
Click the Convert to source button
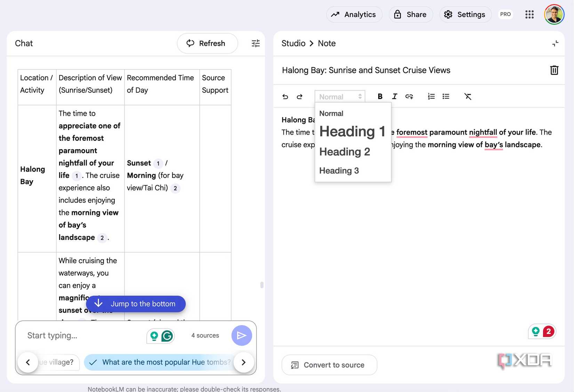click(x=329, y=365)
